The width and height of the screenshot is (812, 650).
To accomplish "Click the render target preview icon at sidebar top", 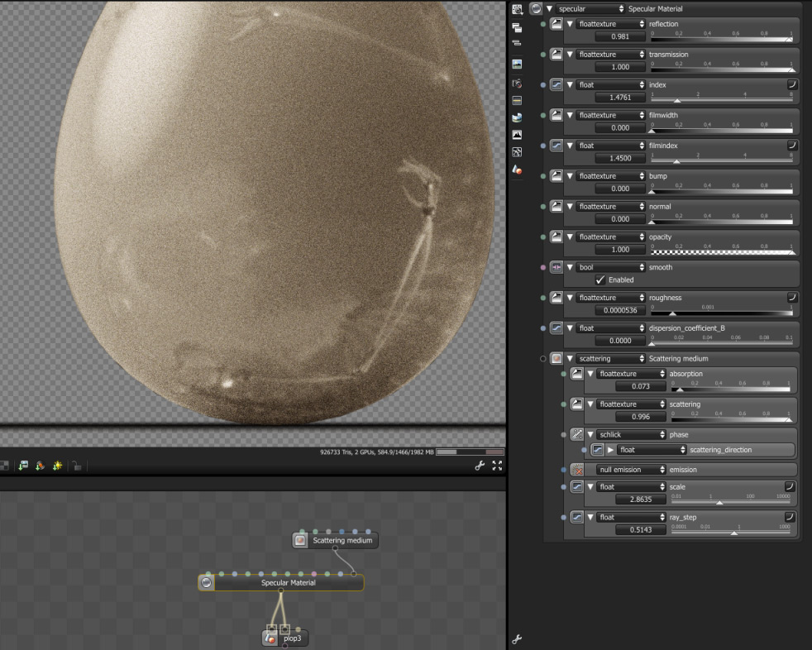I will coord(517,9).
